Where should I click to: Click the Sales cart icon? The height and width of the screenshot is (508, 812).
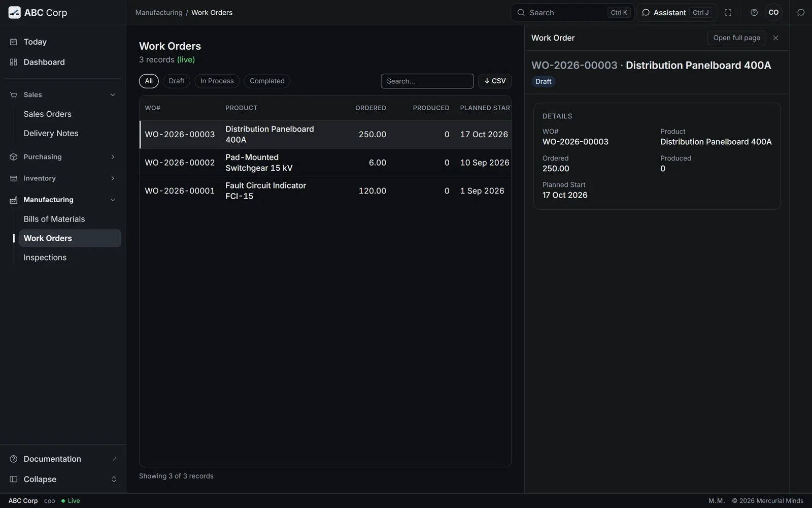14,95
